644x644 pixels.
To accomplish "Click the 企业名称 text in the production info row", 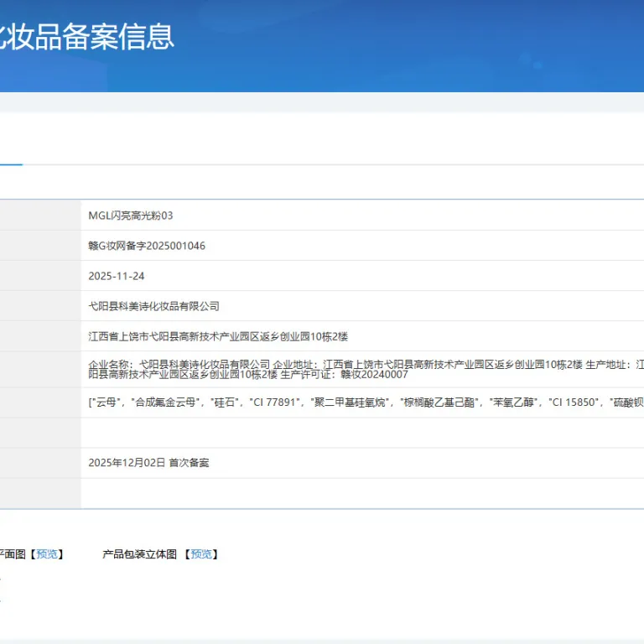I will click(106, 365).
